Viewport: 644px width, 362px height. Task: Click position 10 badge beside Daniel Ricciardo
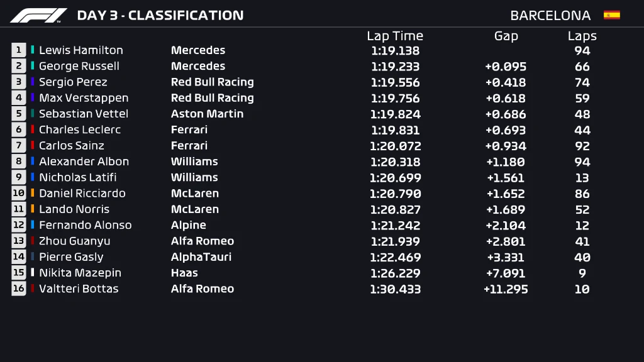coord(18,194)
